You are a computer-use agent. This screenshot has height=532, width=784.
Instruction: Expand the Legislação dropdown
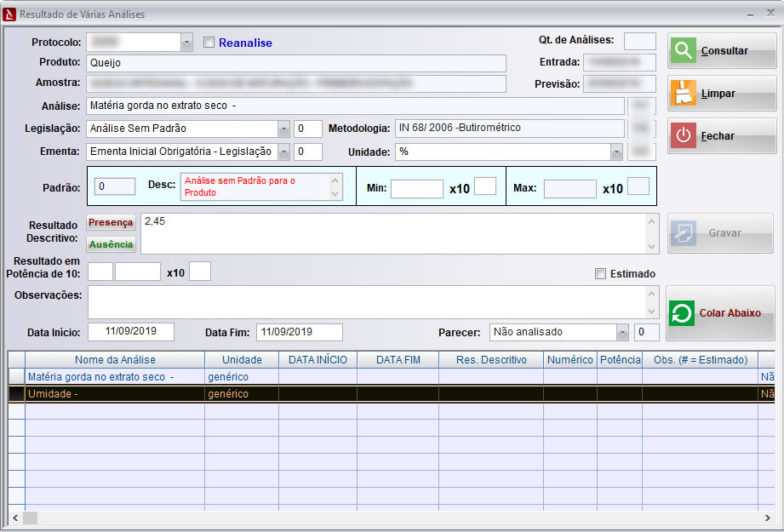pyautogui.click(x=283, y=129)
